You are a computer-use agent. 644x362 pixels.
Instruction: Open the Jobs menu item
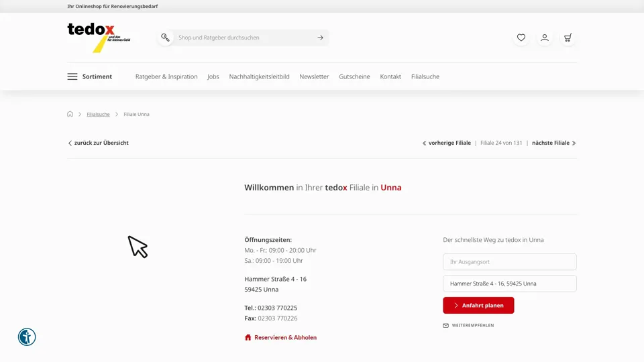(x=213, y=76)
